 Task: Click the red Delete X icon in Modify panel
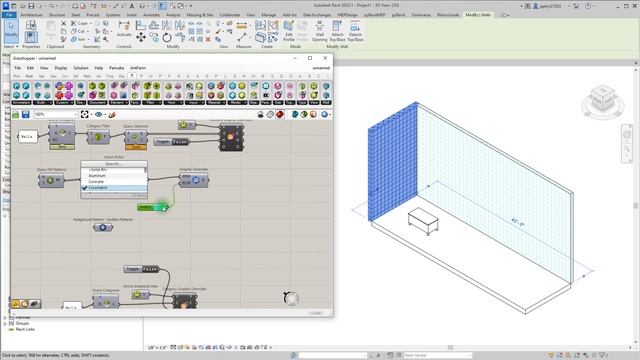coord(208,39)
